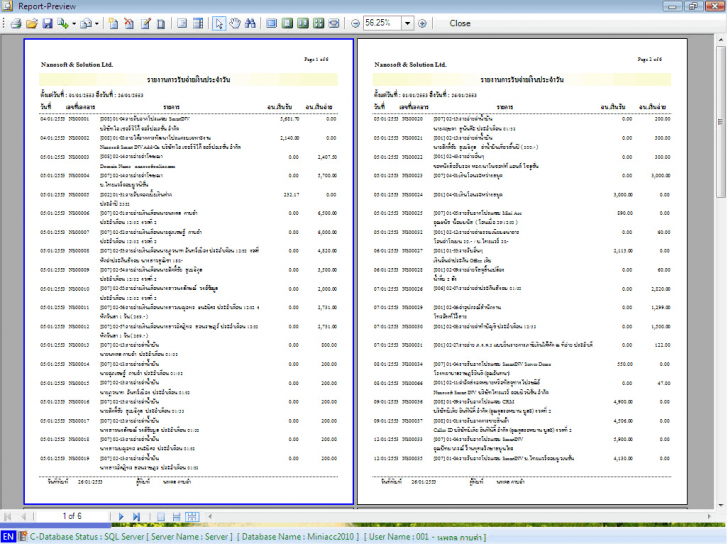Click the vertical scrollbar thumb
The height and width of the screenshot is (546, 728).
(721, 122)
